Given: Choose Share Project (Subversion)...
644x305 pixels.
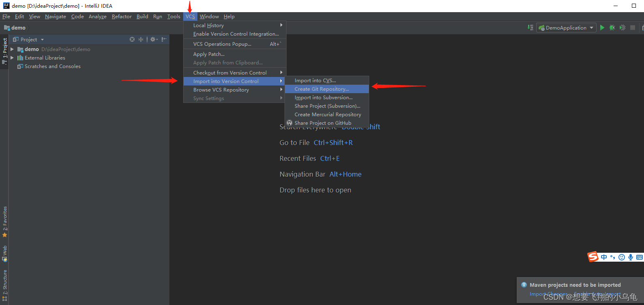Looking at the screenshot, I should click(327, 106).
